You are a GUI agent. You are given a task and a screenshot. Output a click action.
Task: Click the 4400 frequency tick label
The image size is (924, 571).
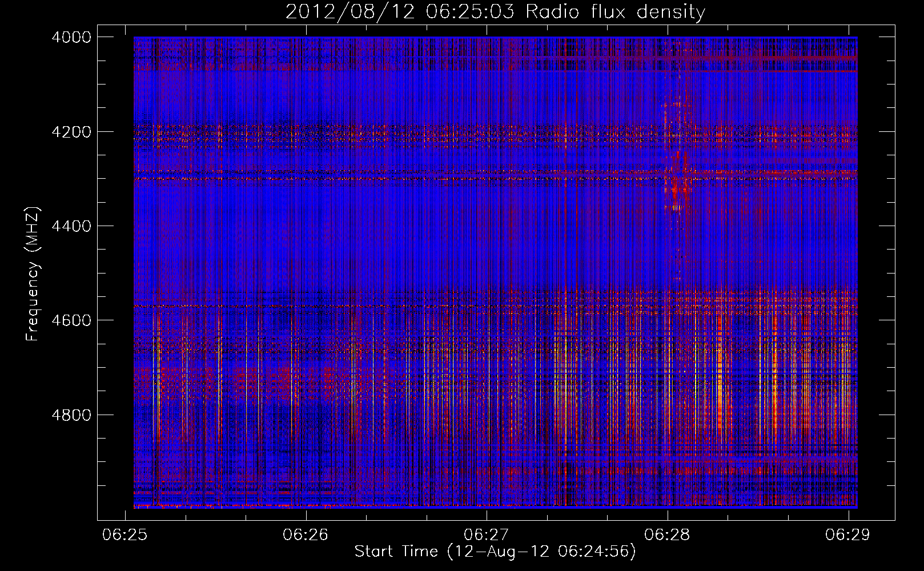[71, 226]
